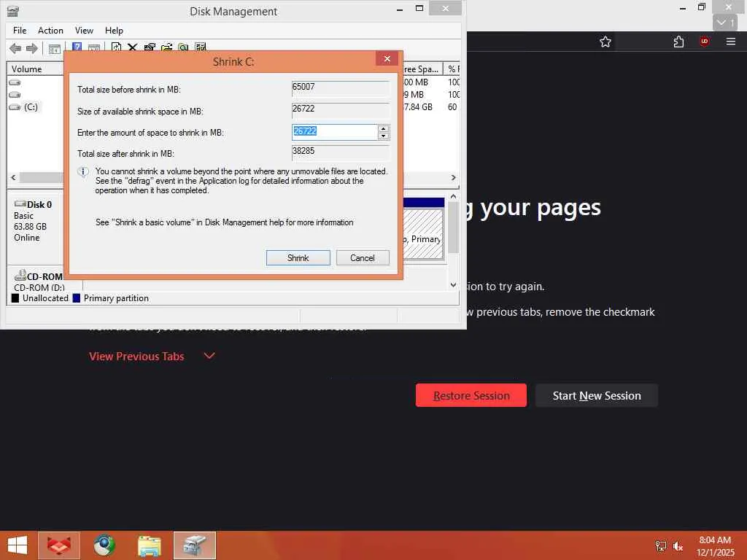Click the blue Primary partition legend swatch
Image resolution: width=747 pixels, height=560 pixels.
coord(76,298)
